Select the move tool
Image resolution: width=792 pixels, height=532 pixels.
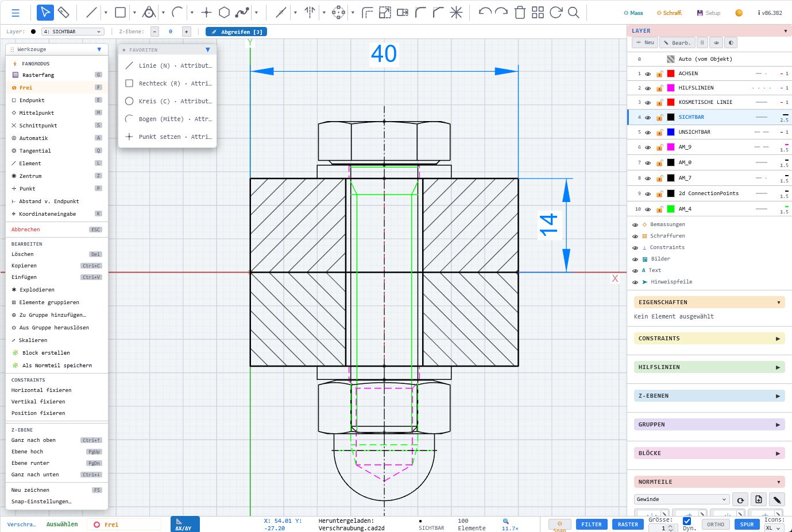click(338, 12)
